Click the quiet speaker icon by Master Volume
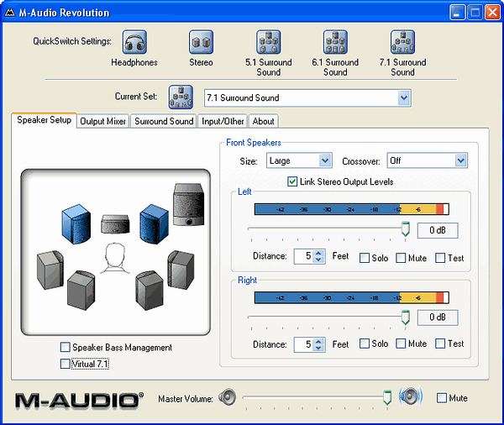504x425 pixels. tap(228, 397)
